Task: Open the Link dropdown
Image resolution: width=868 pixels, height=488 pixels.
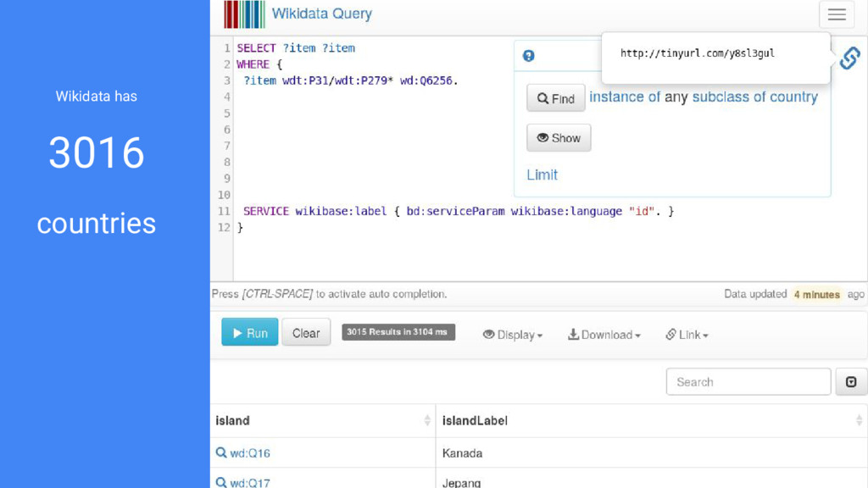Action: (687, 335)
